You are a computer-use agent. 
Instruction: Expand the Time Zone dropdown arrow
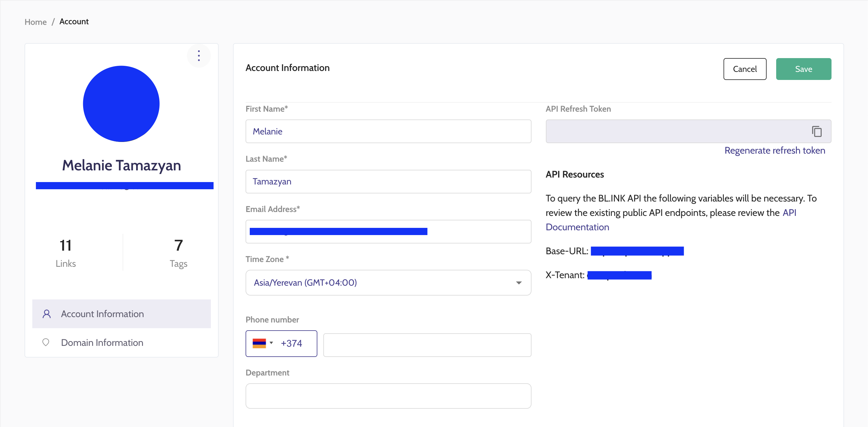click(x=519, y=283)
